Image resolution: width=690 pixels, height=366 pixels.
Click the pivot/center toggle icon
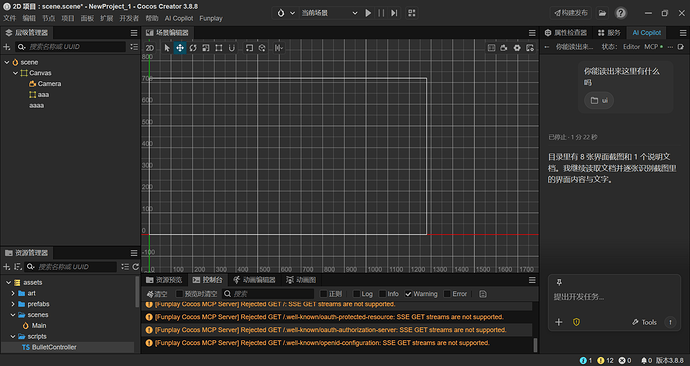point(249,48)
